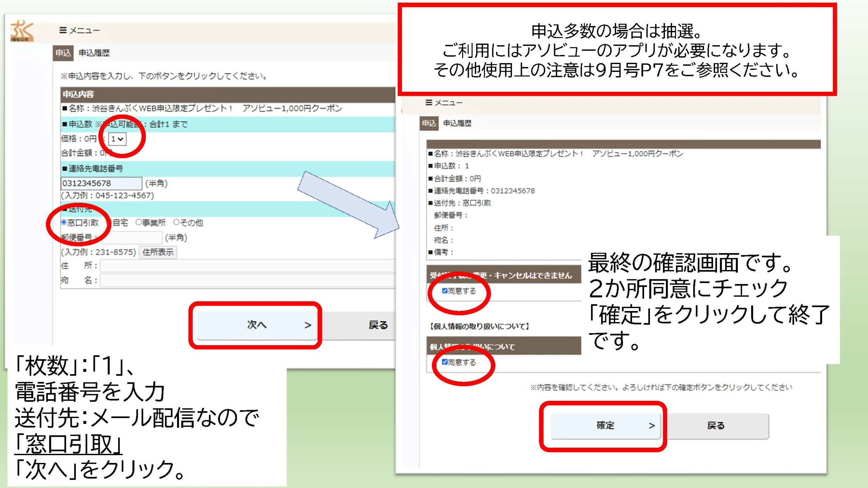This screenshot has width=868, height=488.
Task: Click the 【個人情報の取り扱いについて】 text
Action: [x=479, y=326]
